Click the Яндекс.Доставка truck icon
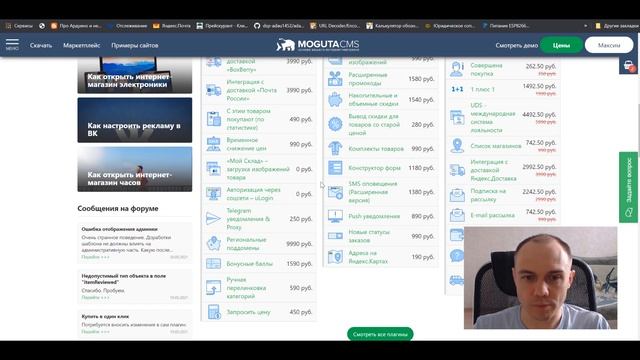Image resolution: width=640 pixels, height=360 pixels. (457, 170)
